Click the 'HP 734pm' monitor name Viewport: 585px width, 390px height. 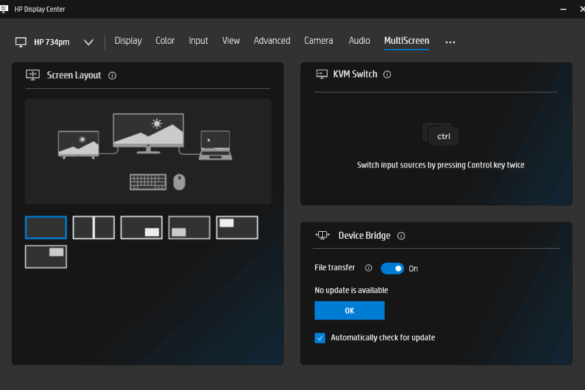tap(51, 42)
